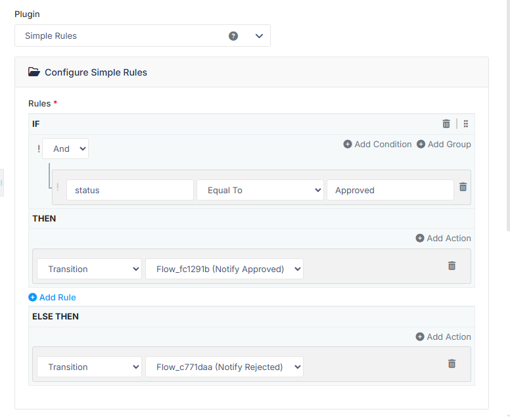Toggle the NOT exclamation beside And selector
The width and height of the screenshot is (510, 420).
39,149
